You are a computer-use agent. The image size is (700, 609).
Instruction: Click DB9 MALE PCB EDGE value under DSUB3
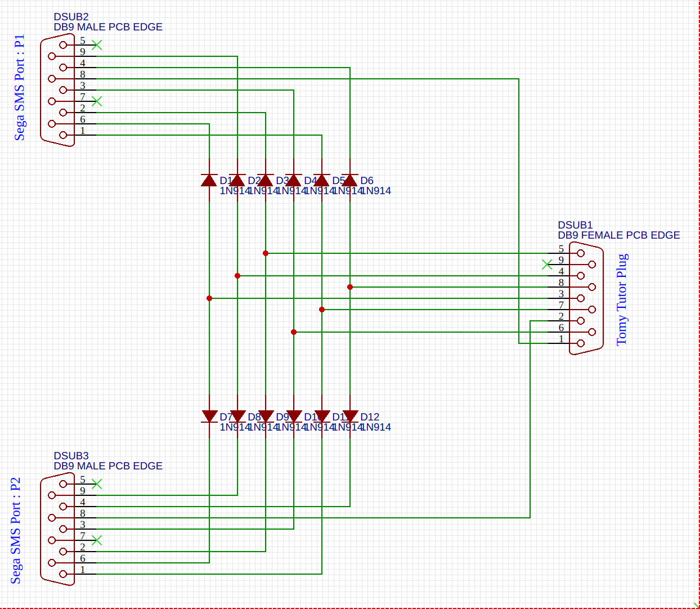108,466
